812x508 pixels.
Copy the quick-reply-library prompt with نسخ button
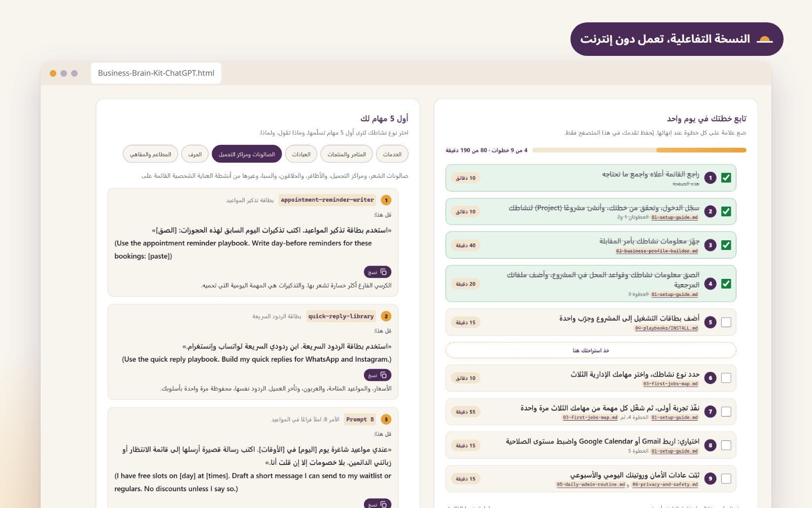(378, 375)
